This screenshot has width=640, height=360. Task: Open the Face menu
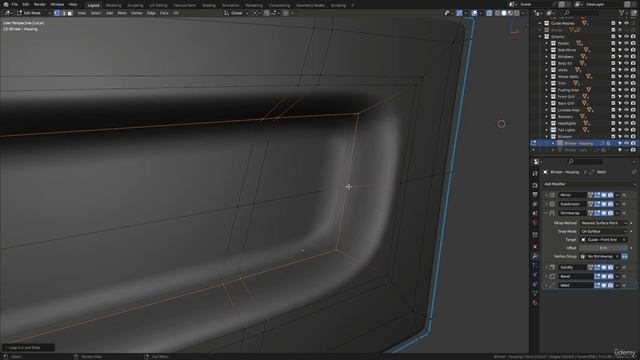[164, 13]
